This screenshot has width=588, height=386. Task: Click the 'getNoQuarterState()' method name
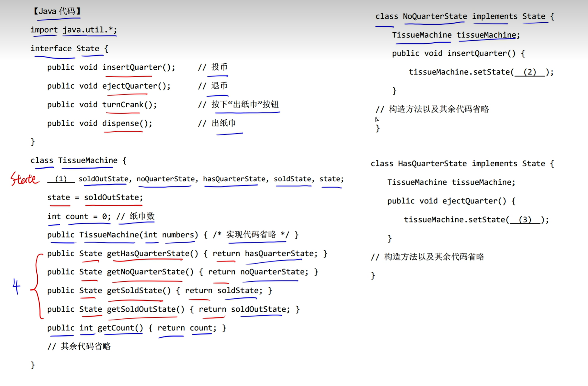pyautogui.click(x=150, y=272)
